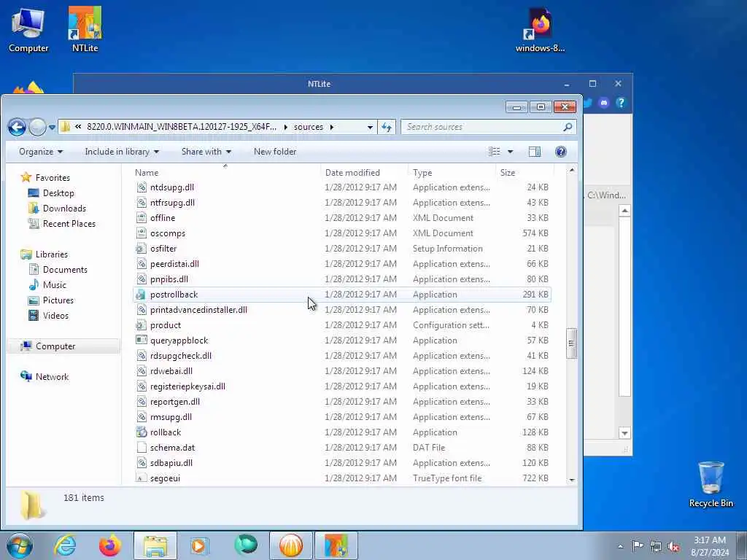The width and height of the screenshot is (747, 560).
Task: Expand the sources breadcrumb arrow
Action: [x=332, y=127]
